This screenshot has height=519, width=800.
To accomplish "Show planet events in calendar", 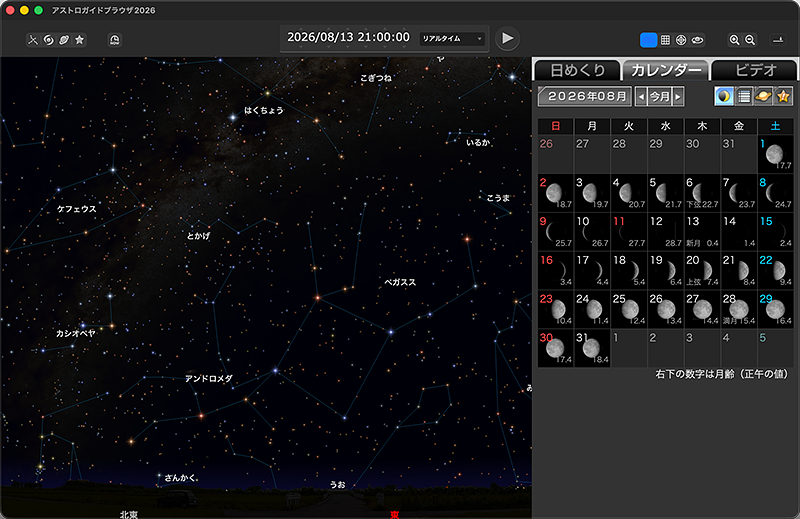I will pos(763,96).
